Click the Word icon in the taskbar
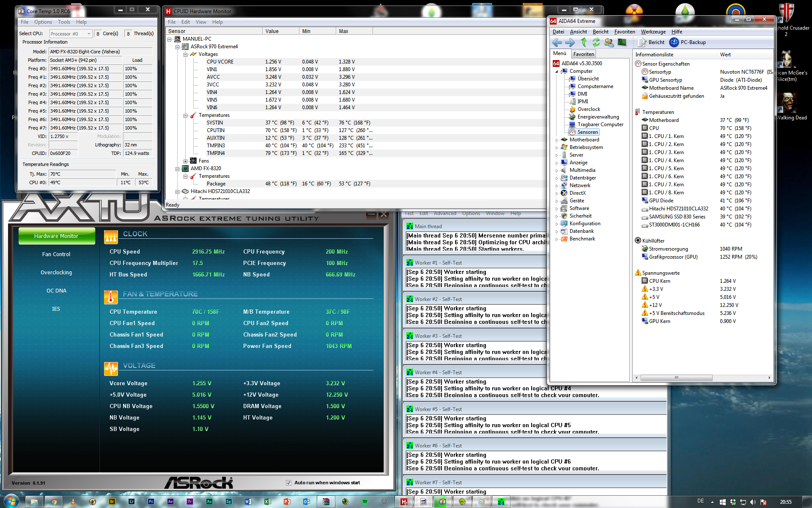Image resolution: width=812 pixels, height=508 pixels. coord(248,502)
